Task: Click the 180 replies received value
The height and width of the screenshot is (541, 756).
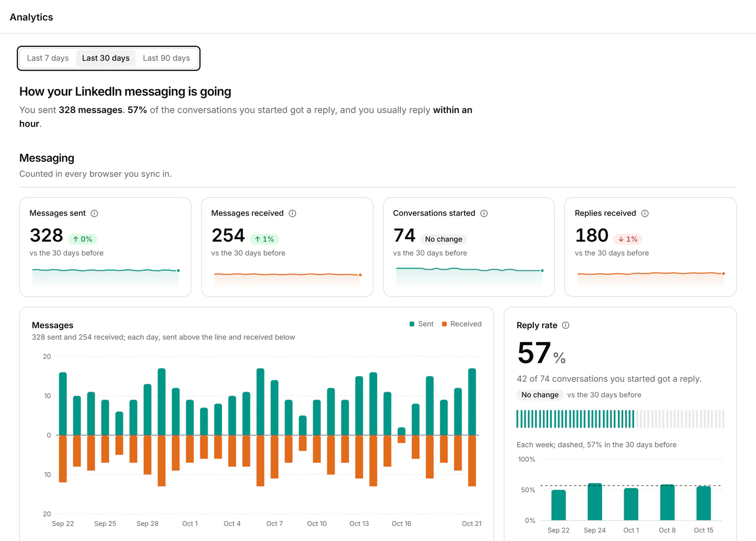Action: pyautogui.click(x=592, y=236)
